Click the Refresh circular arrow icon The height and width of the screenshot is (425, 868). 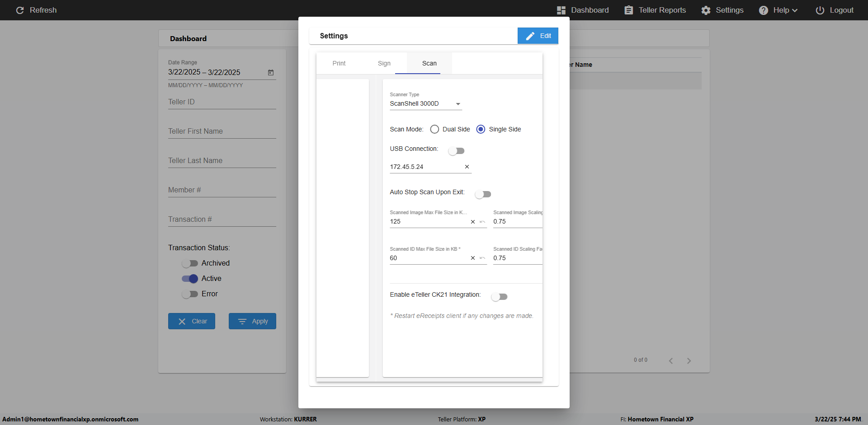pos(20,10)
